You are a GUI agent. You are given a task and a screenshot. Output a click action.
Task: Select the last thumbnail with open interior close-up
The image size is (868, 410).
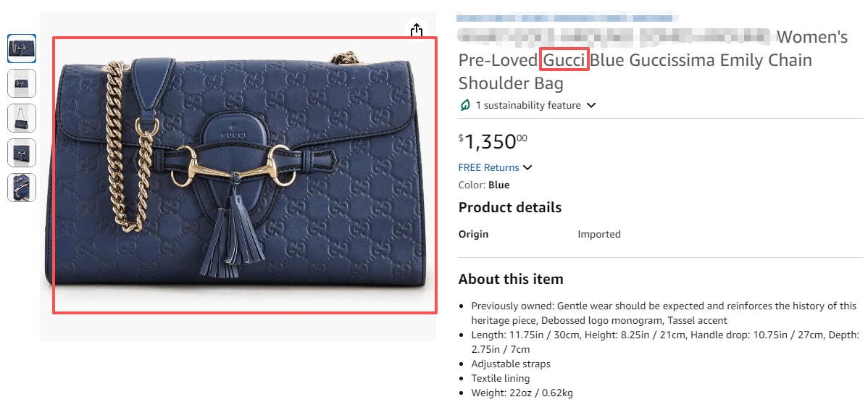(x=22, y=188)
